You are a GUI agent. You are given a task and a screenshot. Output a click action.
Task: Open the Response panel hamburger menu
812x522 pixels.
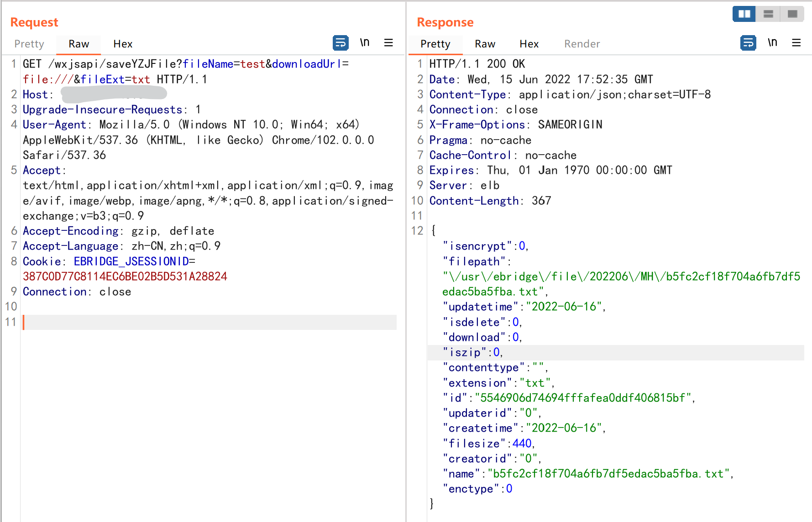(796, 43)
